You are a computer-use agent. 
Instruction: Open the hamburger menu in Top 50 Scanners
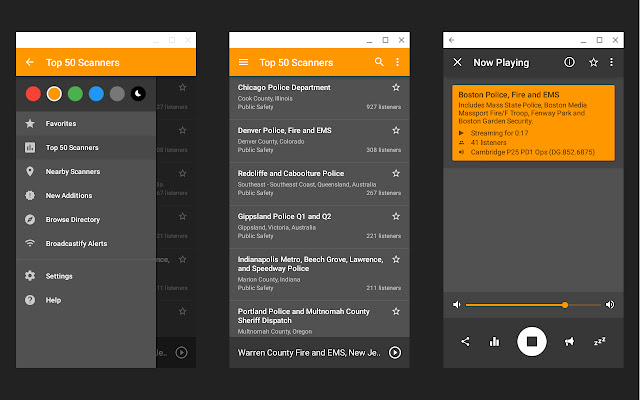pos(242,62)
